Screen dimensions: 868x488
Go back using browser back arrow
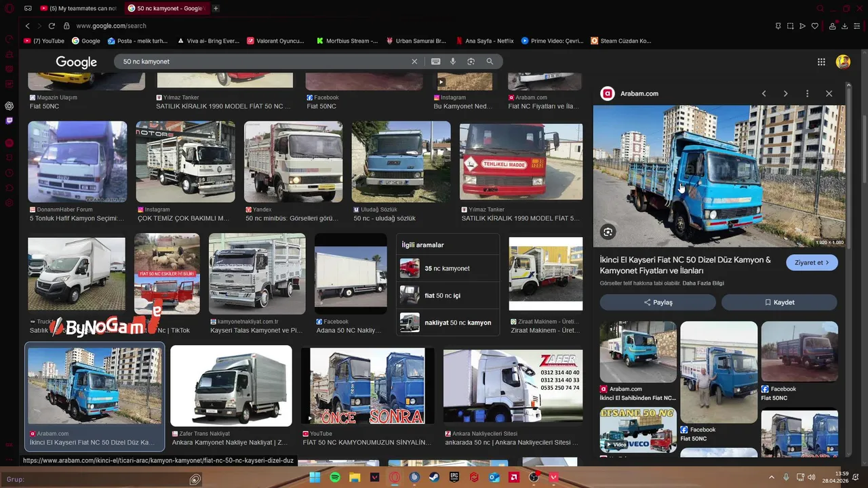[x=27, y=26]
